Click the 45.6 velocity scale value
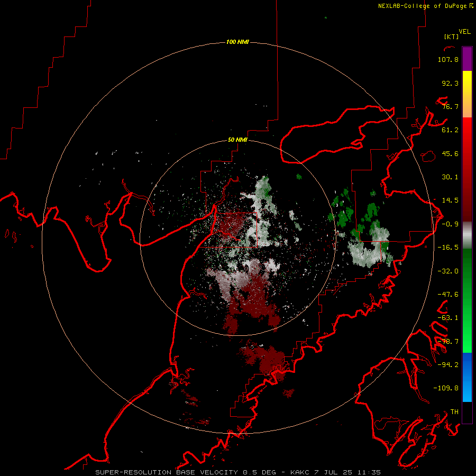Viewport: 476px width, 476px height. tap(450, 153)
